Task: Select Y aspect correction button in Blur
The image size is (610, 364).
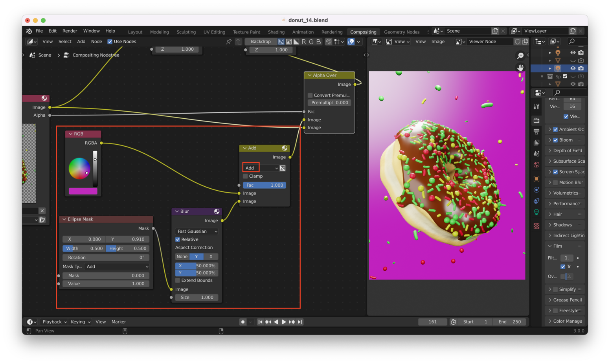Action: point(197,257)
